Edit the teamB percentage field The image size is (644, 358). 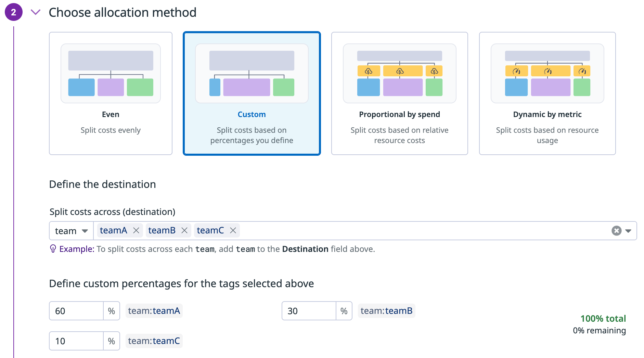click(x=309, y=311)
